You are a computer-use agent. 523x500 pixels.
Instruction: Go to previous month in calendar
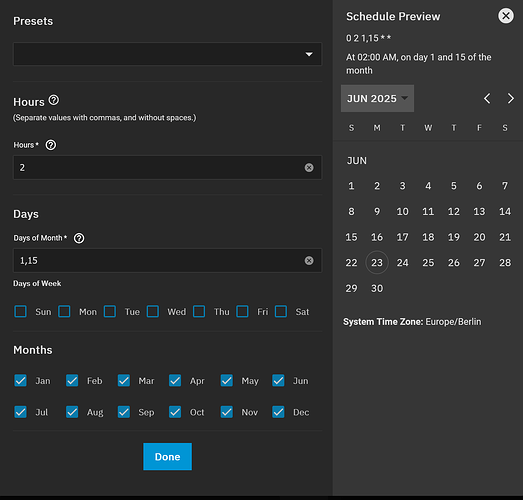click(487, 98)
